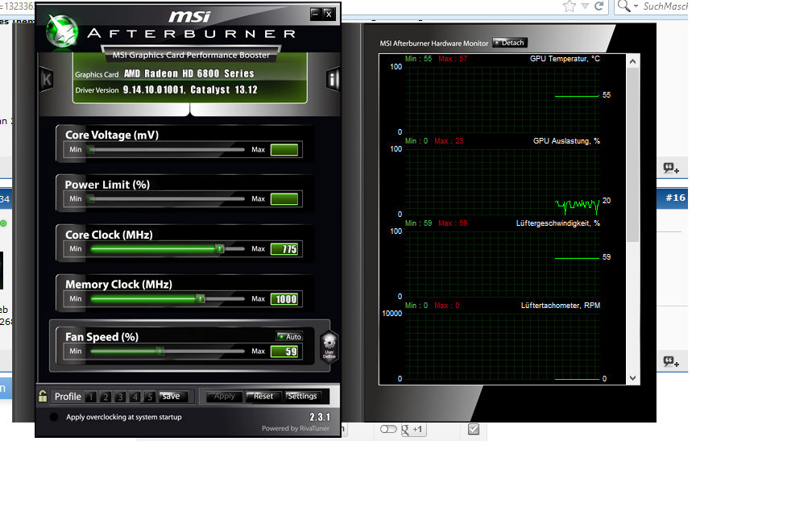Image resolution: width=812 pixels, height=508 pixels.
Task: Enable Apply overclocking at system startup
Action: pyautogui.click(x=54, y=417)
